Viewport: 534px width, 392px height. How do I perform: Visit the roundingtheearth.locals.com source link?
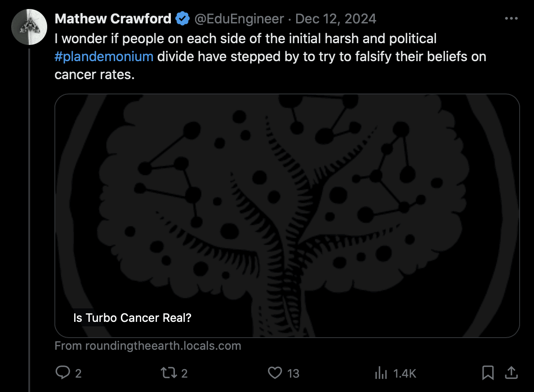pyautogui.click(x=148, y=346)
